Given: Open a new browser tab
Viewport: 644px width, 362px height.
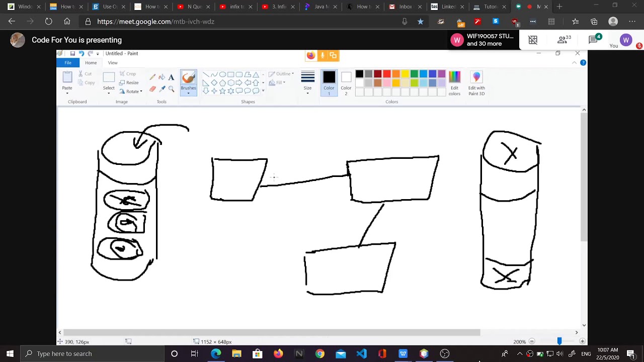Looking at the screenshot, I should point(559,7).
